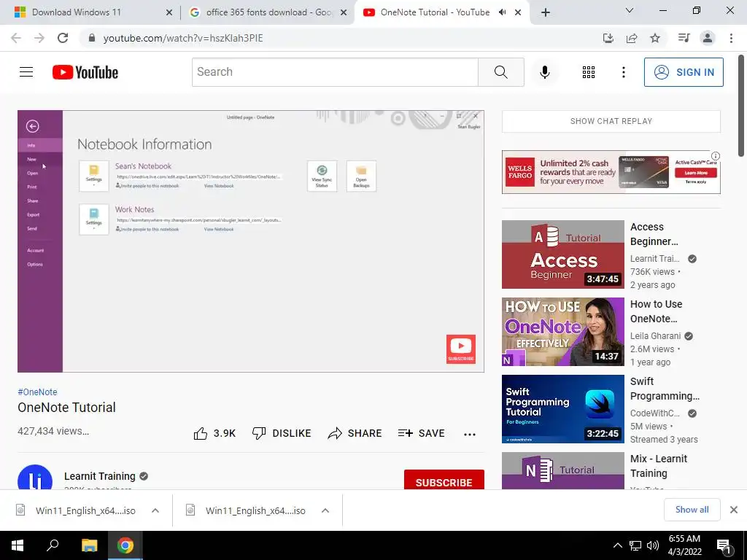Open the tab search dropdown chevron
This screenshot has height=560, width=747.
pos(630,10)
